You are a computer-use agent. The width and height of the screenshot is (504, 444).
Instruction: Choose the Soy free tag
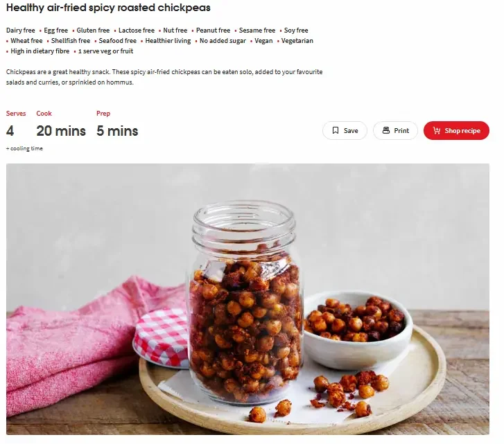pyautogui.click(x=296, y=30)
